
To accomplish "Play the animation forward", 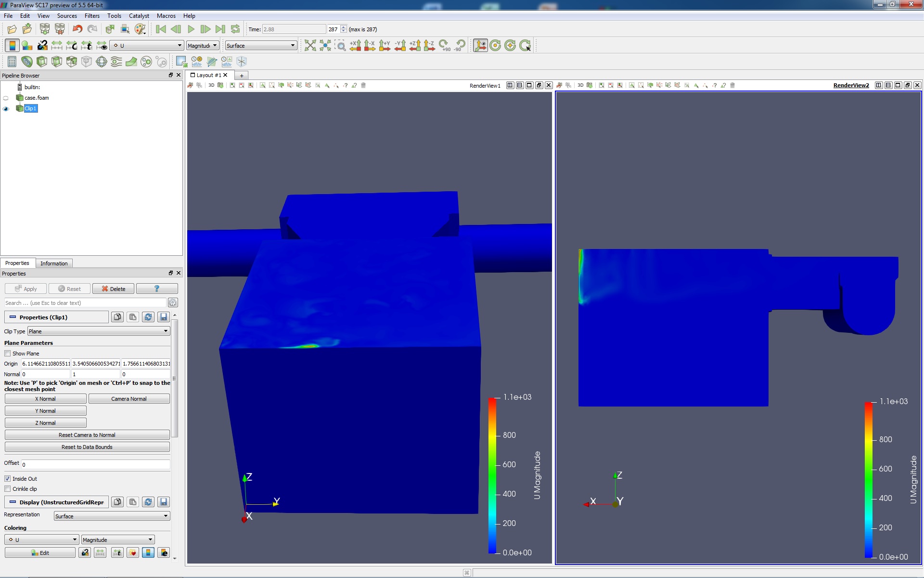I will (191, 29).
